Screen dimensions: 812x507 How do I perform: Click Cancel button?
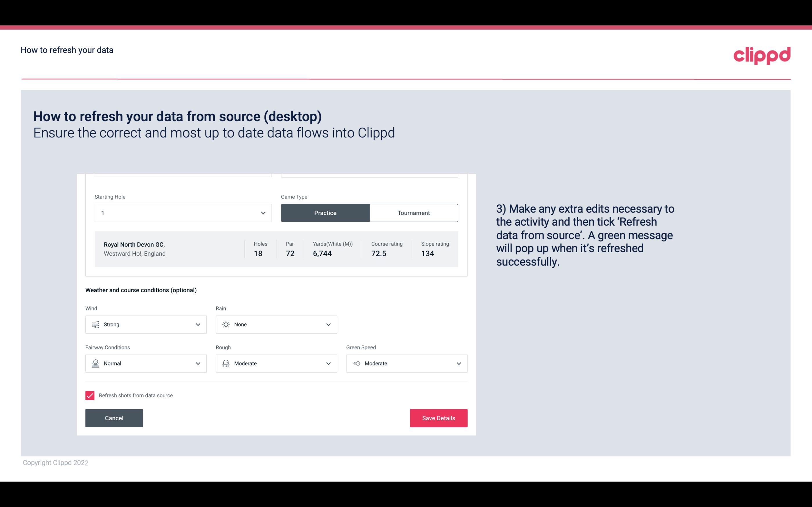coord(114,418)
